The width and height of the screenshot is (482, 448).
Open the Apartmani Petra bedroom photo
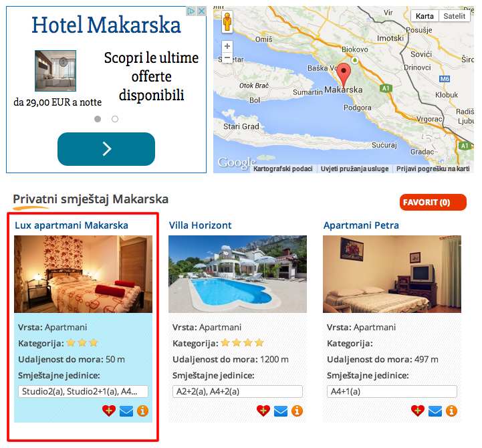[392, 274]
